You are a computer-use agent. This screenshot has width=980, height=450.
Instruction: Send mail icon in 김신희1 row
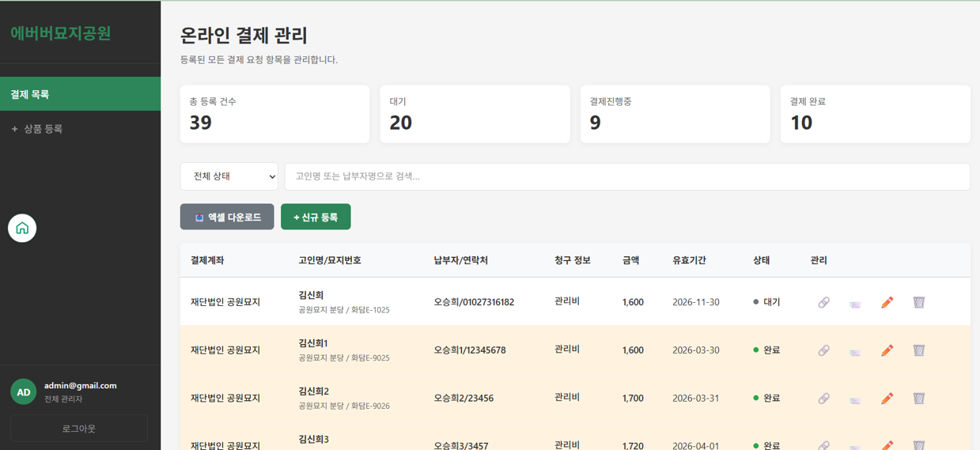coord(855,351)
